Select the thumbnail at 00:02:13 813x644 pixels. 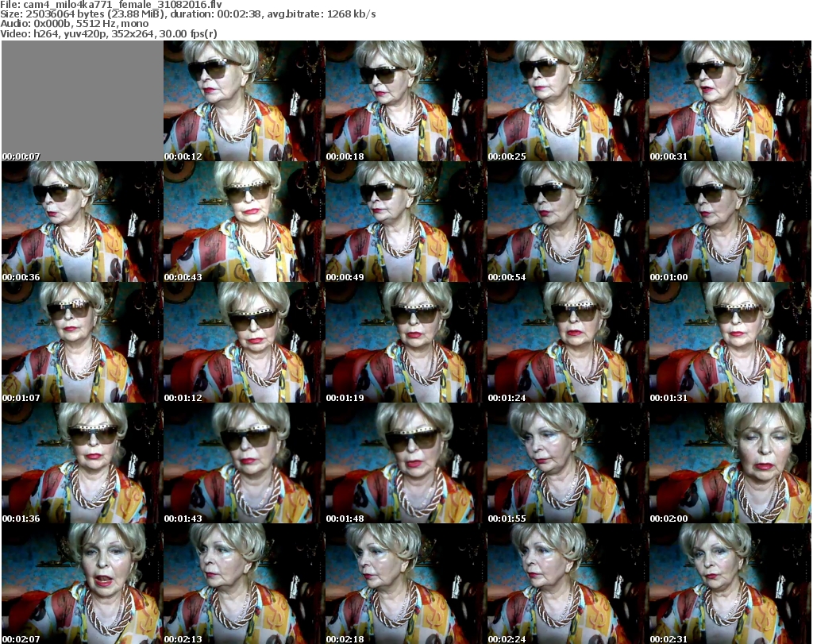[x=245, y=584]
